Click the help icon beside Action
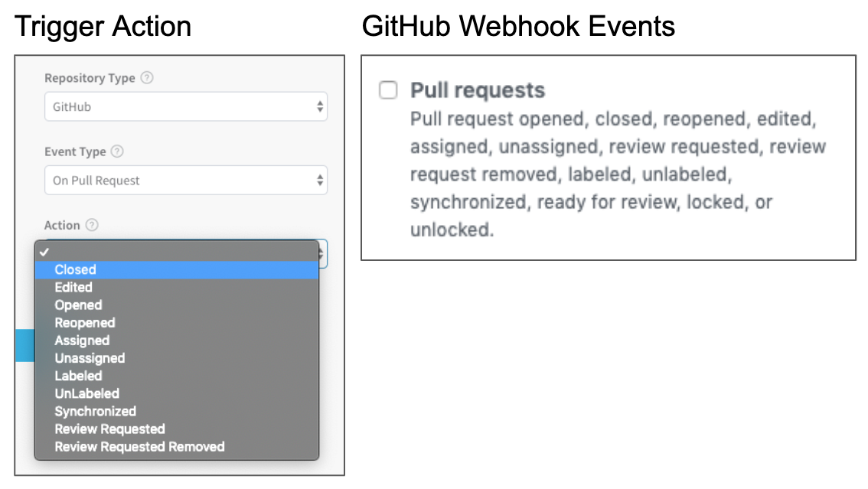868x489 pixels. [x=93, y=225]
